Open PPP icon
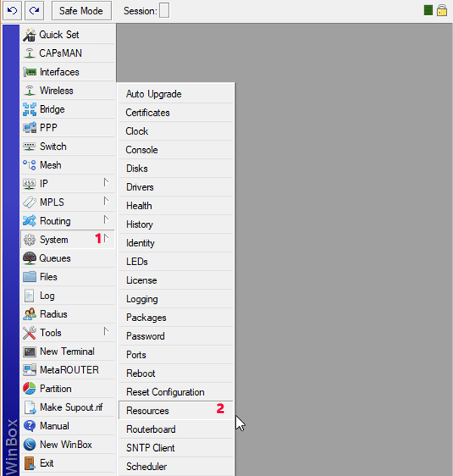The image size is (453, 476). click(x=29, y=128)
